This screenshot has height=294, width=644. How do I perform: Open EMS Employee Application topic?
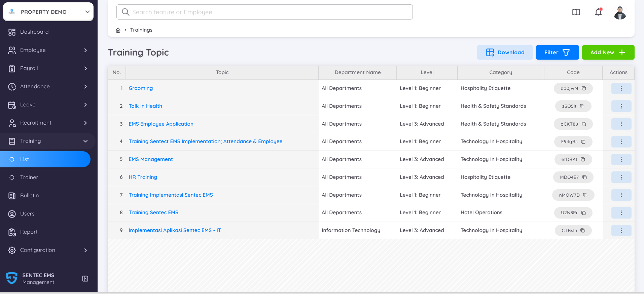[161, 124]
